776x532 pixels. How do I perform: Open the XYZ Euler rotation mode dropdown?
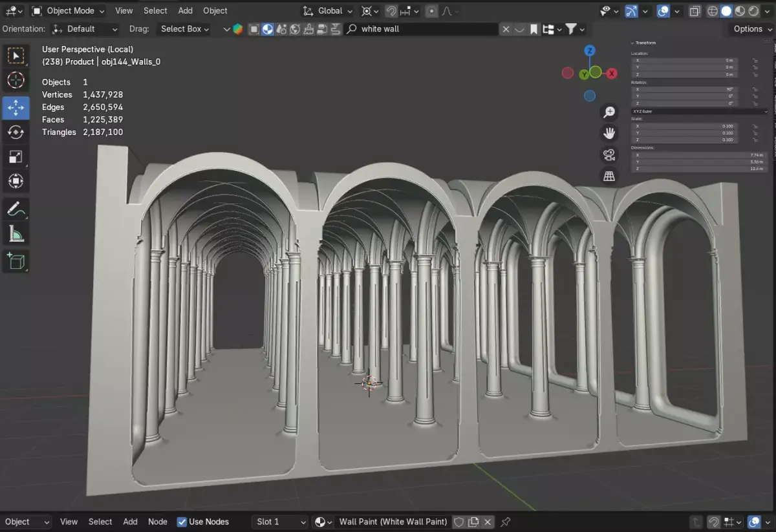(700, 111)
